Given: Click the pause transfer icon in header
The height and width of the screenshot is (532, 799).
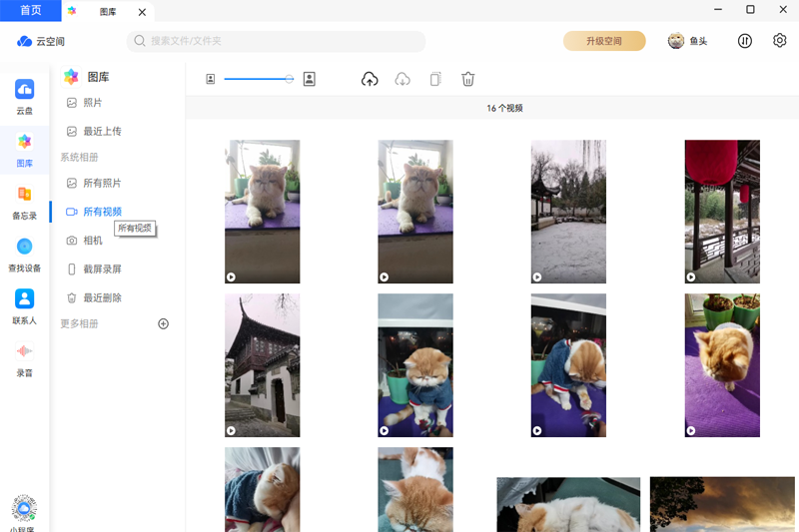Looking at the screenshot, I should [x=745, y=41].
